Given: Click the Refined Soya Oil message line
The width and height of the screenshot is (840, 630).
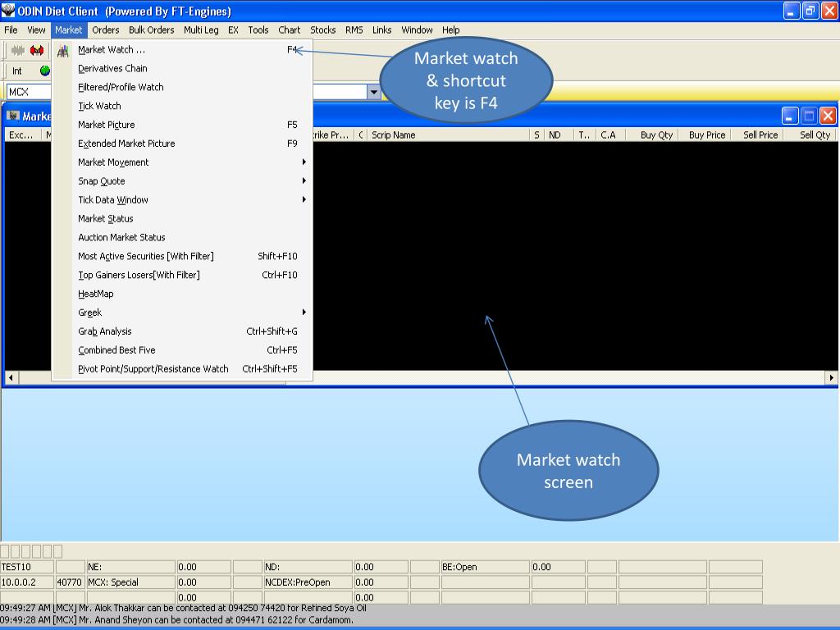Looking at the screenshot, I should click(183, 608).
